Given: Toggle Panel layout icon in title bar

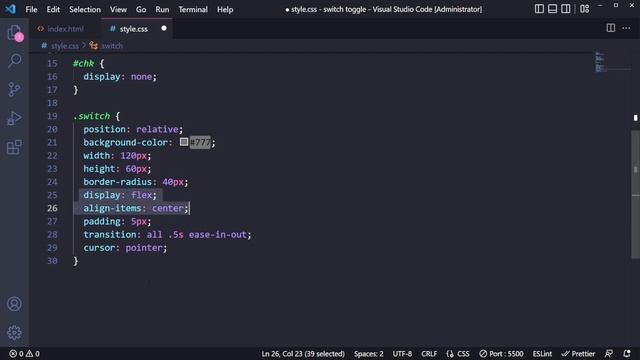Looking at the screenshot, I should tap(552, 9).
